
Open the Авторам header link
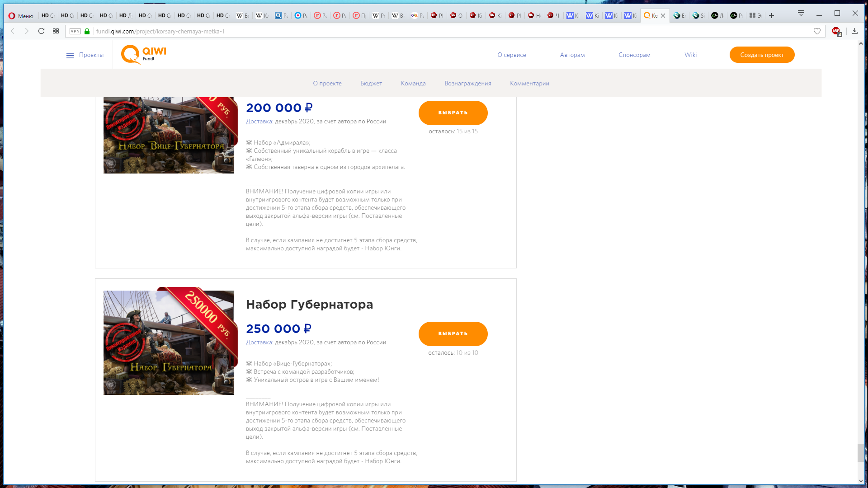click(572, 55)
